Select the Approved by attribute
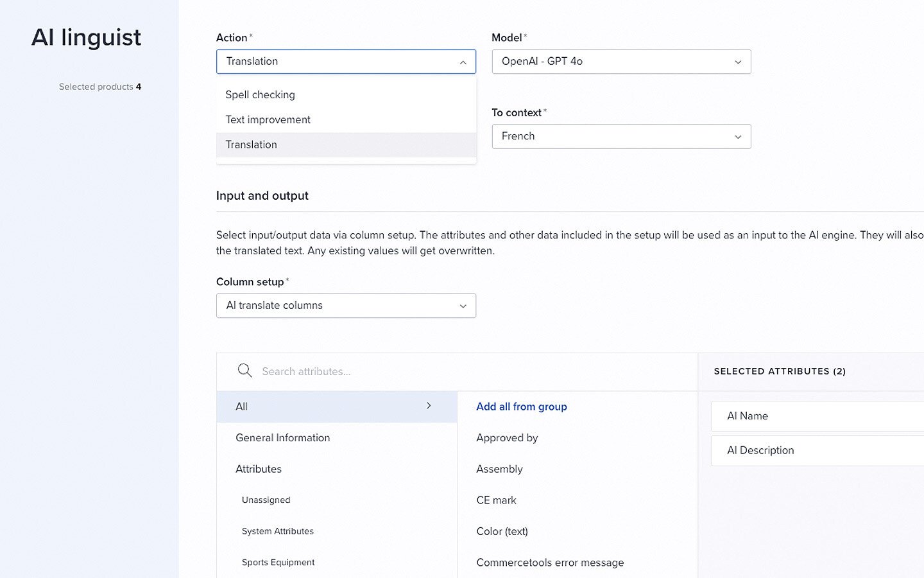 coord(507,437)
